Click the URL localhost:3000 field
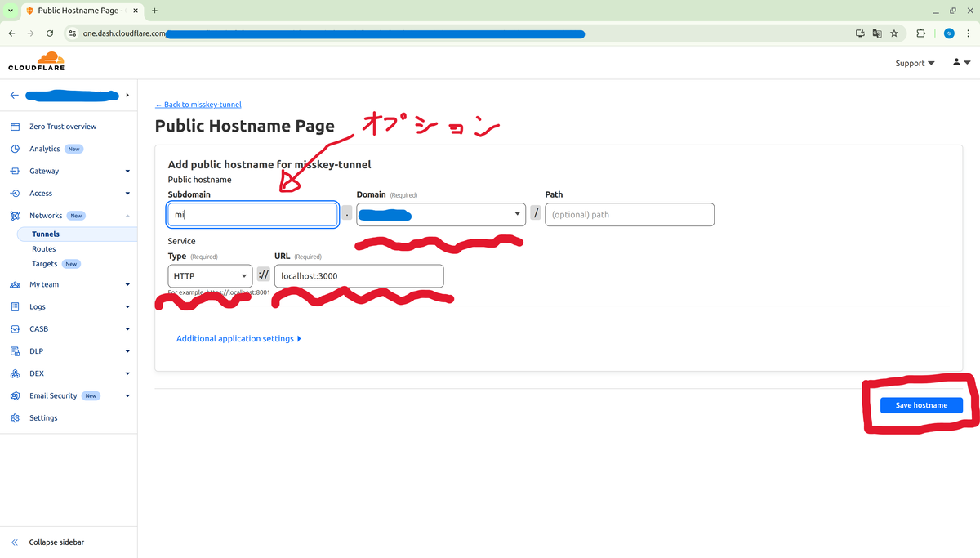 359,276
